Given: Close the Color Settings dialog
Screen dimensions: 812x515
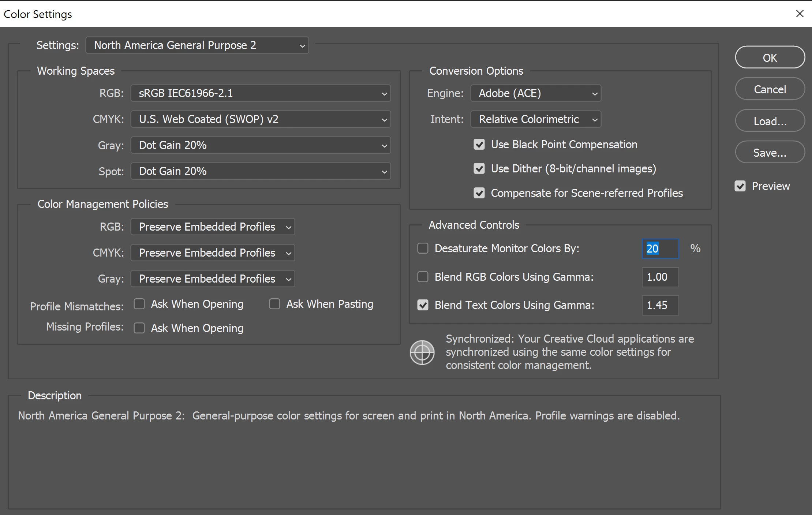Looking at the screenshot, I should point(800,14).
